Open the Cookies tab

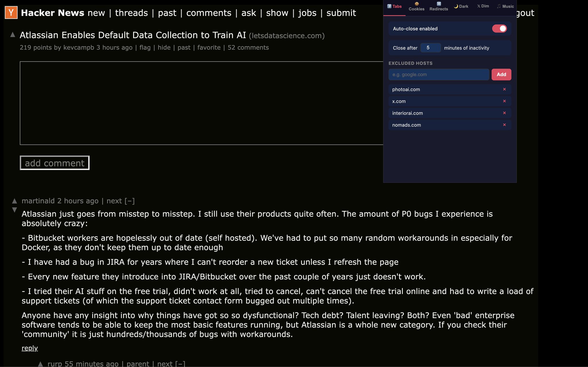417,6
